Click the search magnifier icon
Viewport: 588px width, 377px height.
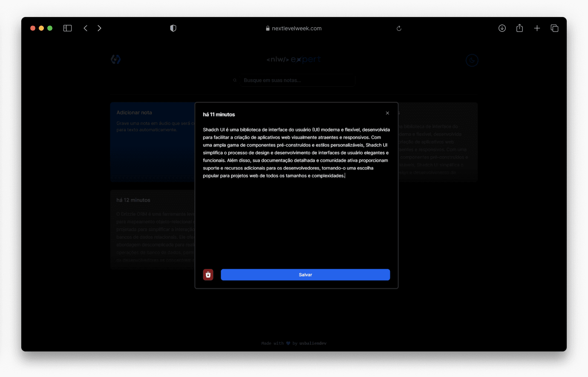tap(235, 80)
